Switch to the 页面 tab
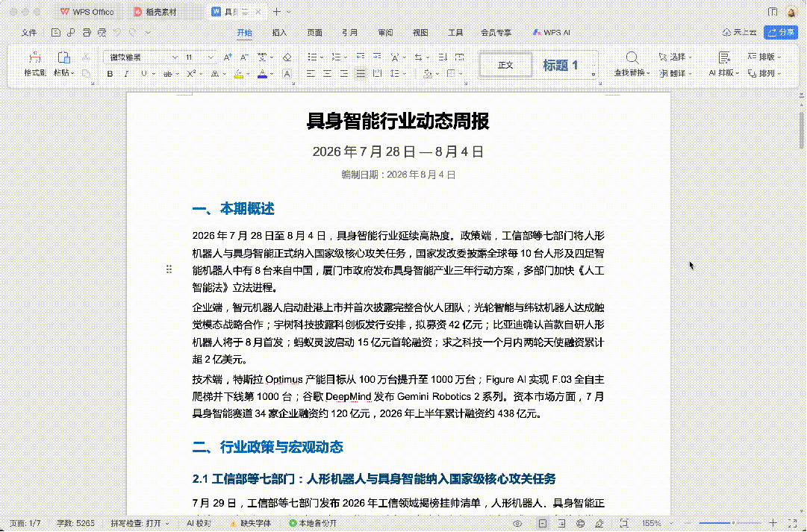 click(314, 32)
